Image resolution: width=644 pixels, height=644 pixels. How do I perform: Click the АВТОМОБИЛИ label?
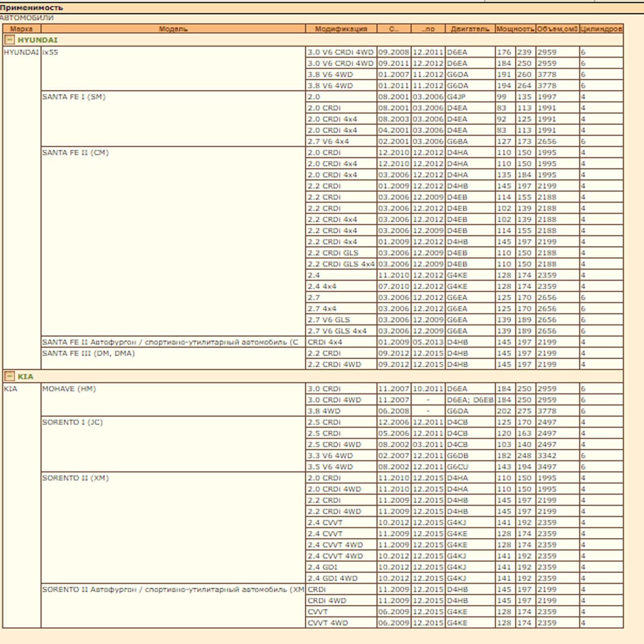(27, 18)
